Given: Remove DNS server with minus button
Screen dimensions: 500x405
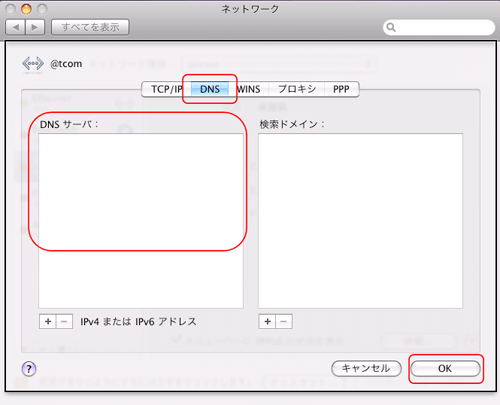Looking at the screenshot, I should tap(64, 322).
